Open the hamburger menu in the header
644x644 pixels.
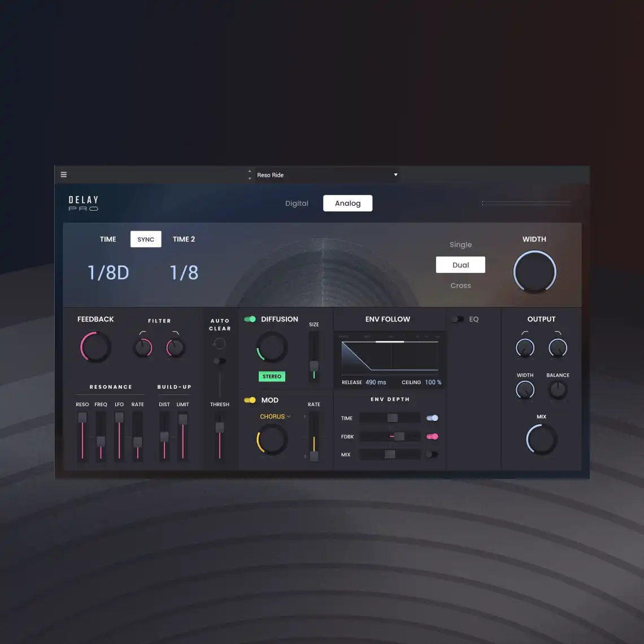(64, 175)
